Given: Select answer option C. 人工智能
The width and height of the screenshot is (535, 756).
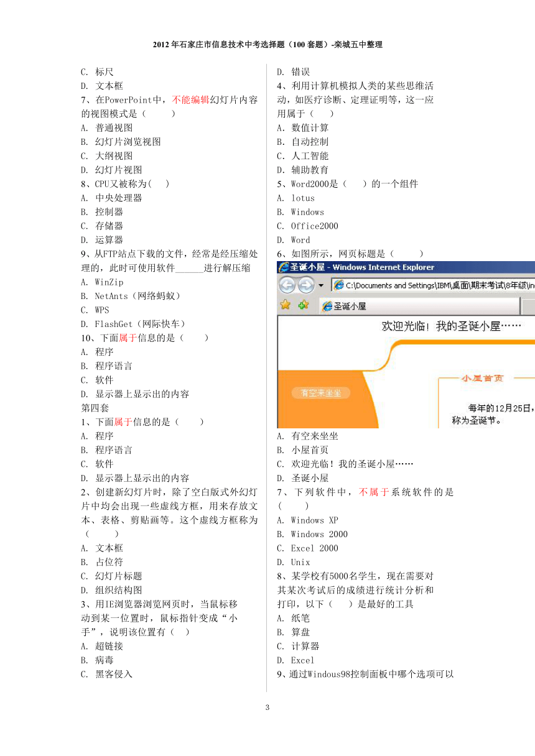Looking at the screenshot, I should click(303, 156).
